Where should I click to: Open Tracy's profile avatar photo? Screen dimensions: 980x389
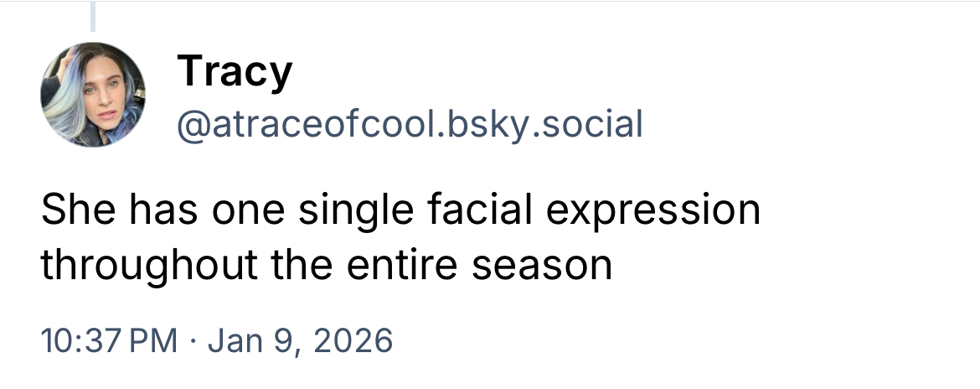click(93, 95)
